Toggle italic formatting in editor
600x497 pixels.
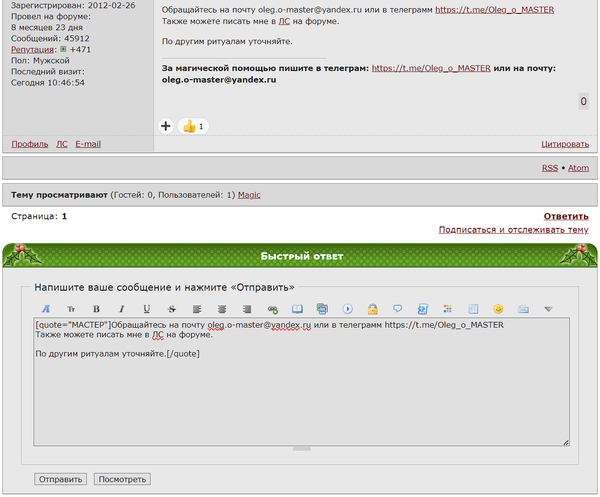[x=121, y=309]
